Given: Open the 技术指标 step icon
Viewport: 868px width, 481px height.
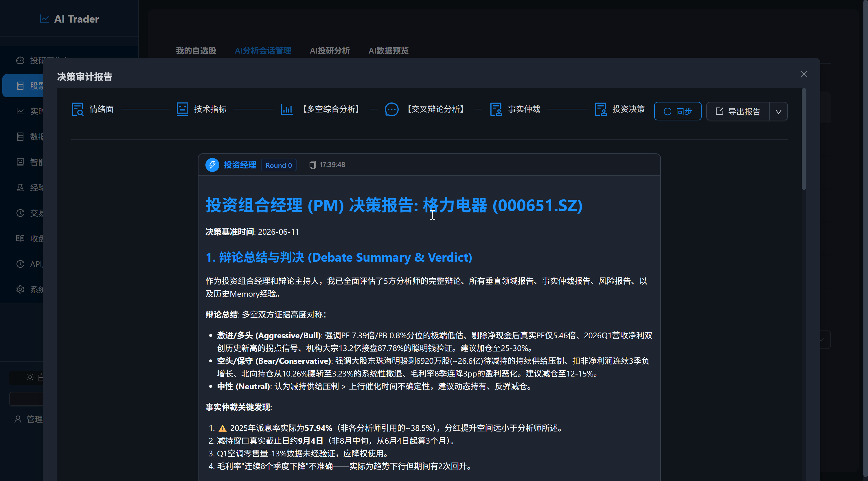Looking at the screenshot, I should [182, 109].
